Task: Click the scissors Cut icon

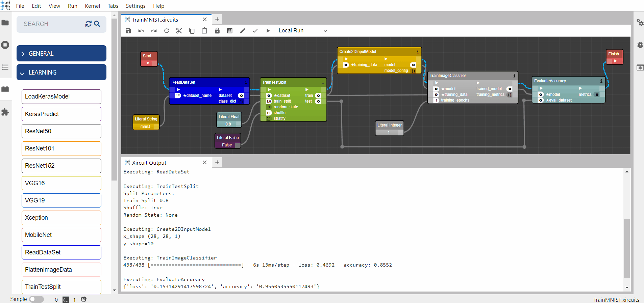Action: 179,31
